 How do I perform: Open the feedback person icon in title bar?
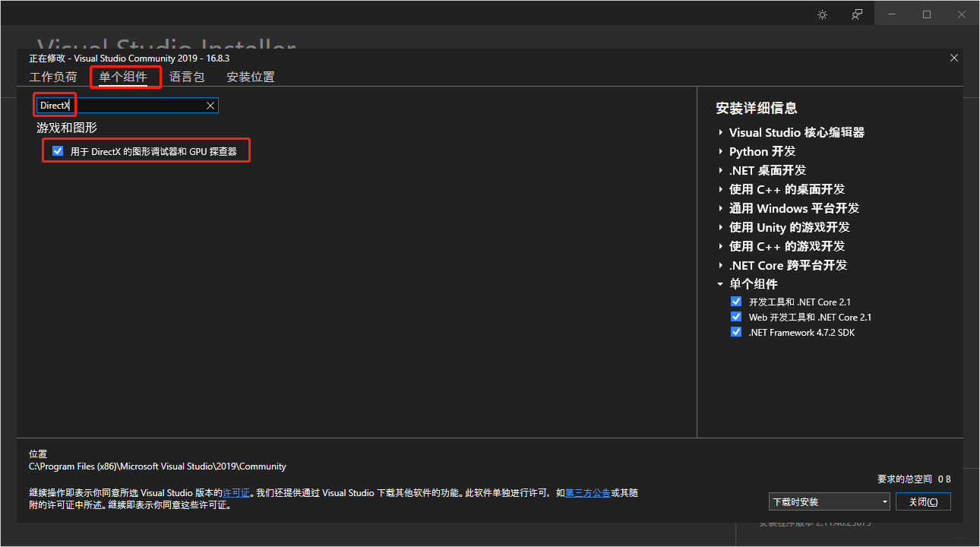(x=857, y=14)
